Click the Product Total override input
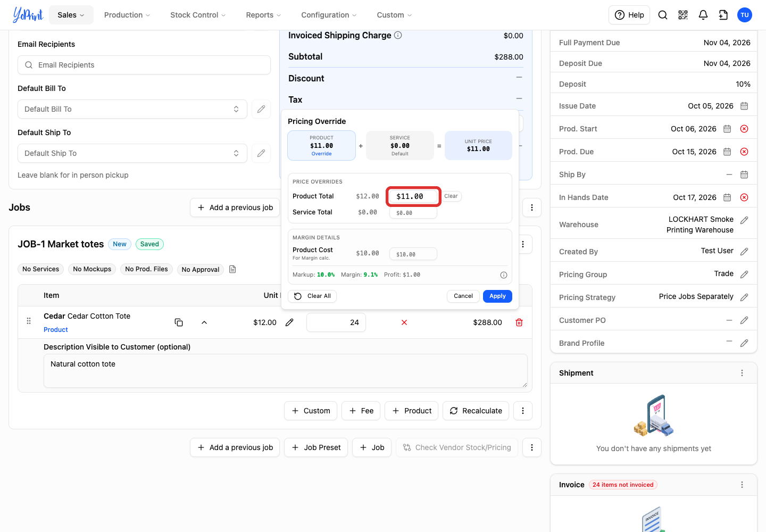 coord(413,196)
